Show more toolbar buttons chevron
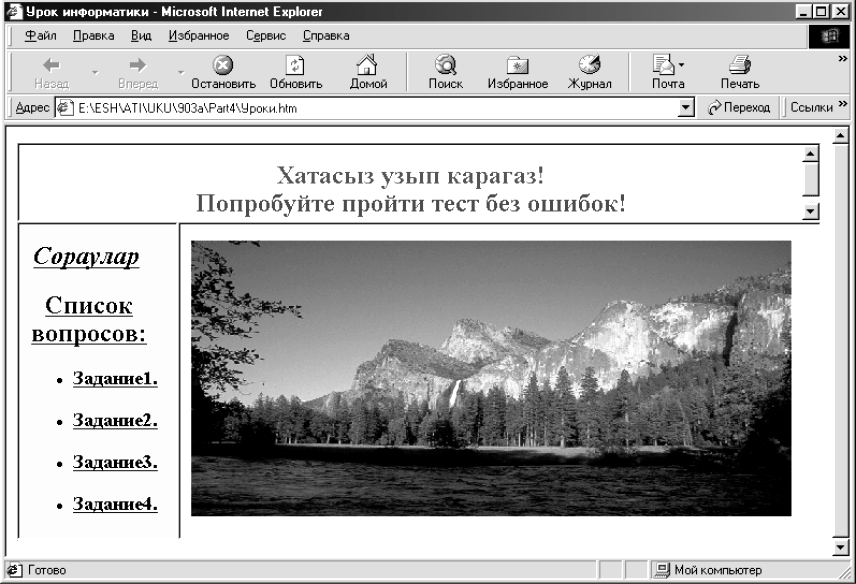Image resolution: width=856 pixels, height=584 pixels. [843, 58]
